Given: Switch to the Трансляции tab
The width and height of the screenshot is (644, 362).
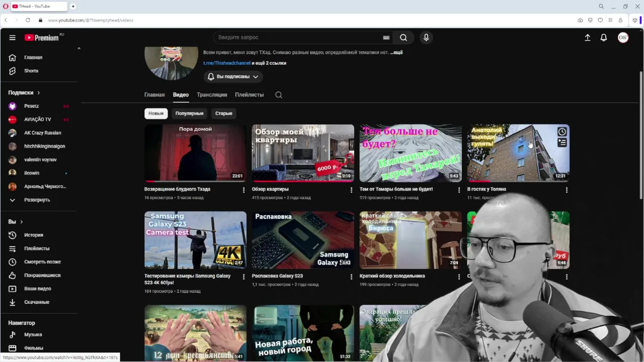Looking at the screenshot, I should tap(212, 95).
